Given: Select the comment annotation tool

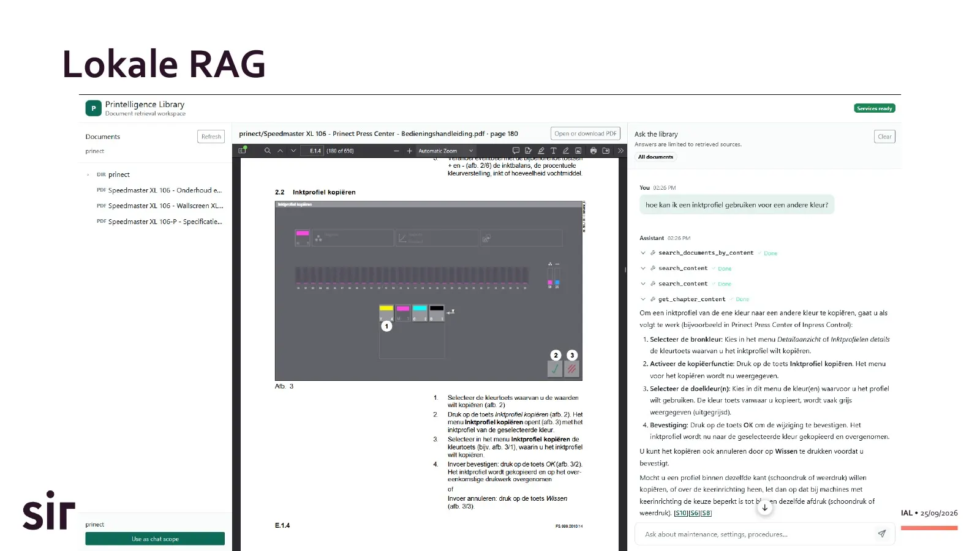Looking at the screenshot, I should (516, 151).
